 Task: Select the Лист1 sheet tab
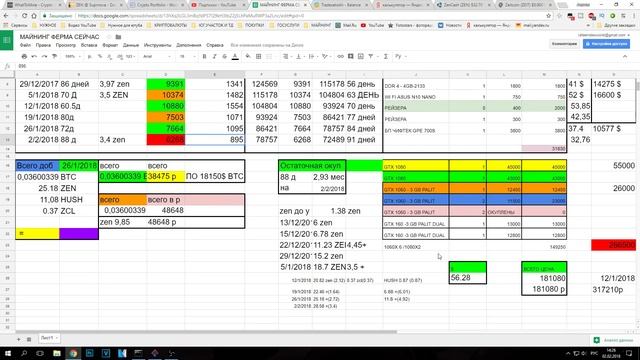click(49, 338)
